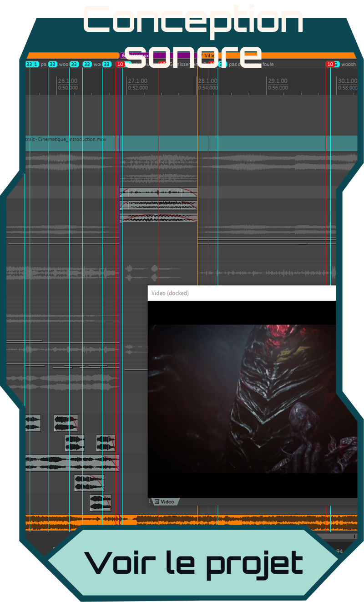The image size is (364, 602).
Task: Close the docked Video tab via its X icon
Action: tap(157, 502)
